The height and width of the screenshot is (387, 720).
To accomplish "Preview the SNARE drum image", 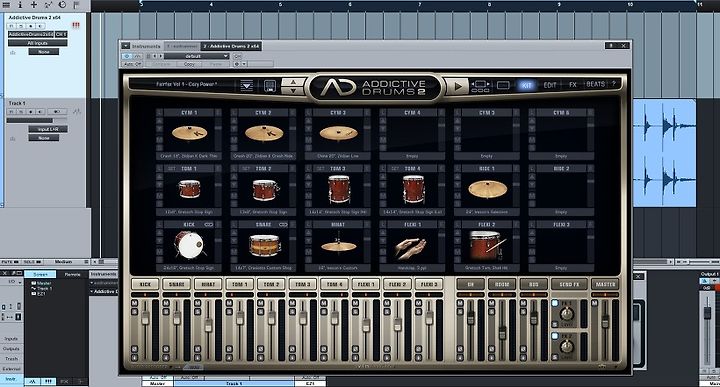I will point(264,245).
